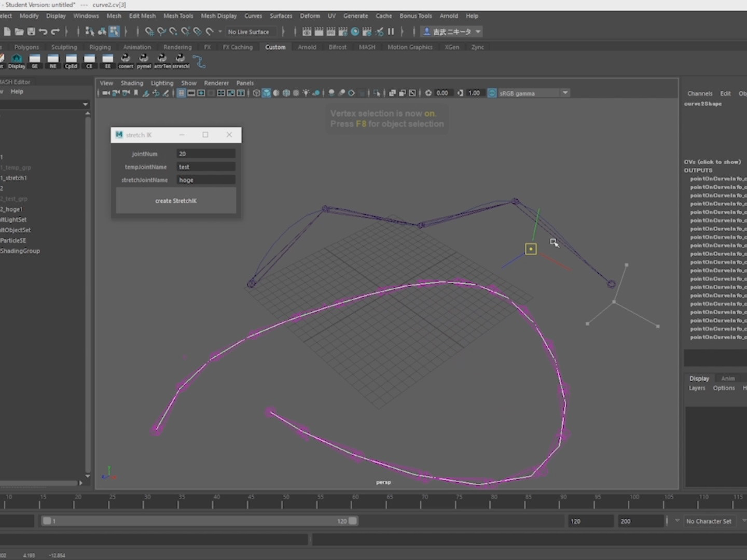The height and width of the screenshot is (560, 747).
Task: Click the create StretchIK button
Action: (x=176, y=201)
